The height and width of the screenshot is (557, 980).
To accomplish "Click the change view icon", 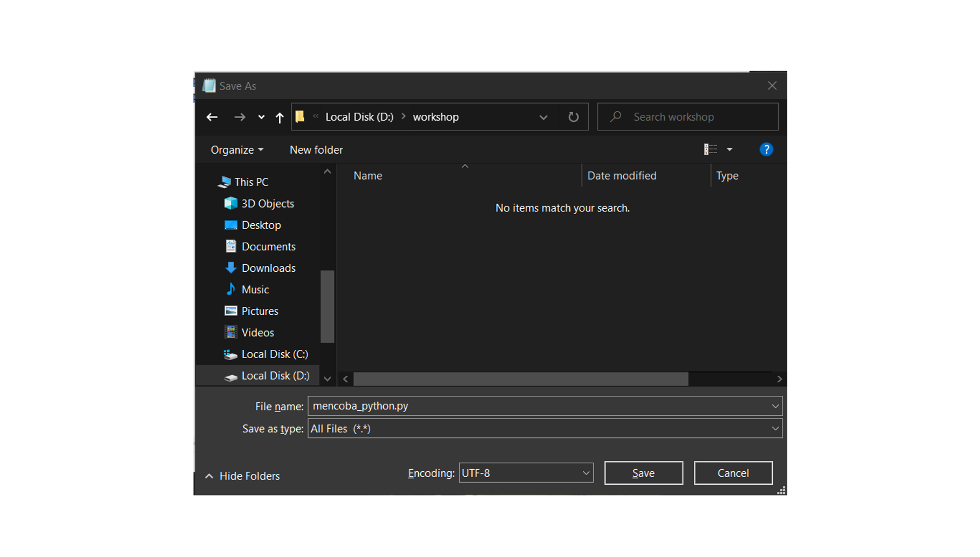I will click(711, 149).
